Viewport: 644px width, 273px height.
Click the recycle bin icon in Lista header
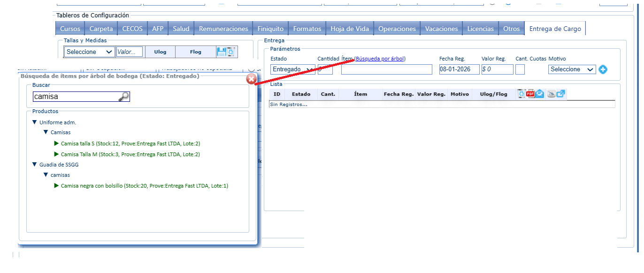click(521, 94)
